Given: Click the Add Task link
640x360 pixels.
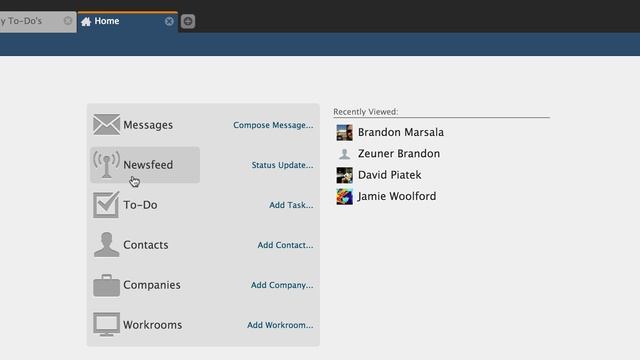Looking at the screenshot, I should tap(291, 205).
